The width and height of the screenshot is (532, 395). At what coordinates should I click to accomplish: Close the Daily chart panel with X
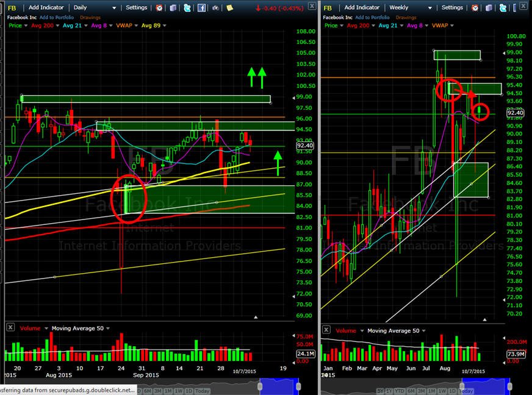312,5
